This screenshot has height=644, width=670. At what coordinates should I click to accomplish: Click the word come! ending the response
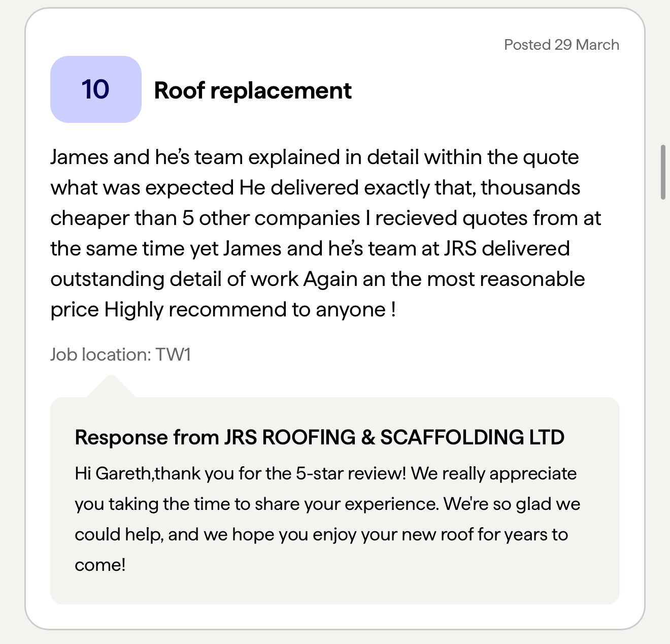pos(100,565)
